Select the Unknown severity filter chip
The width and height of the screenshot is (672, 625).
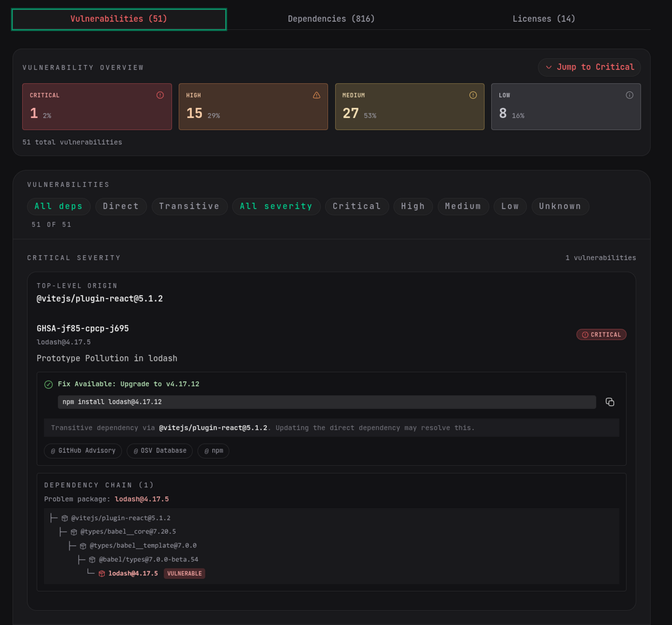coord(560,207)
